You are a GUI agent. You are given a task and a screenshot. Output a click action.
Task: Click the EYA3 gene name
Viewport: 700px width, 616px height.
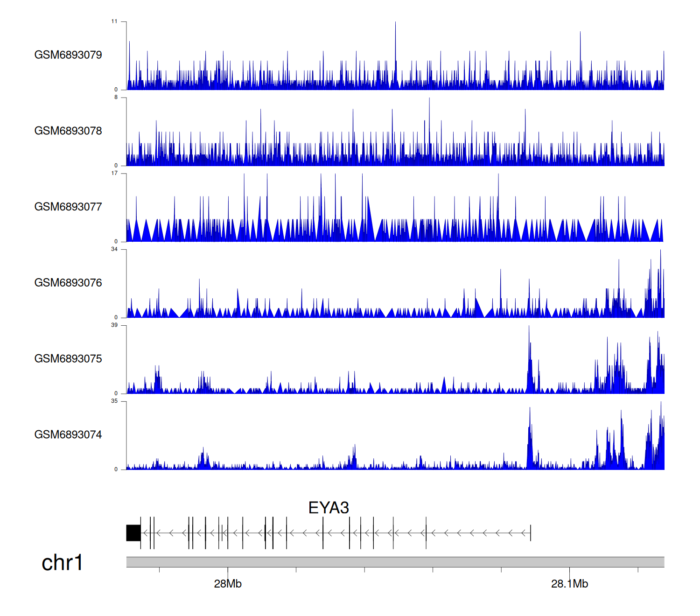tap(329, 508)
